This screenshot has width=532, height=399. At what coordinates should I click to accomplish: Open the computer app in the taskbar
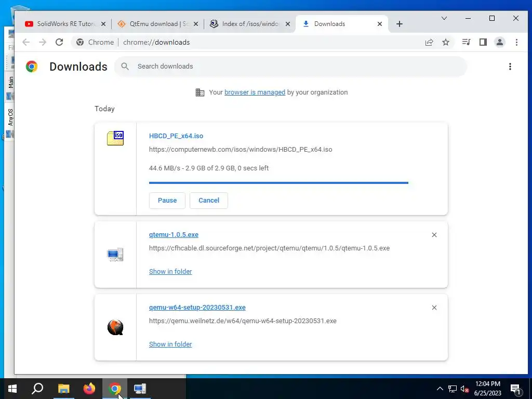tap(140, 389)
